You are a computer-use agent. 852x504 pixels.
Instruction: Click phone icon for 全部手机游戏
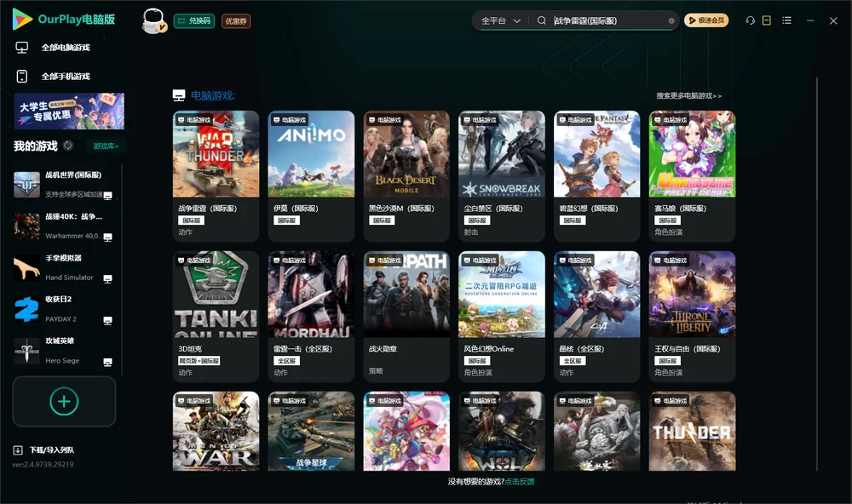pos(22,76)
